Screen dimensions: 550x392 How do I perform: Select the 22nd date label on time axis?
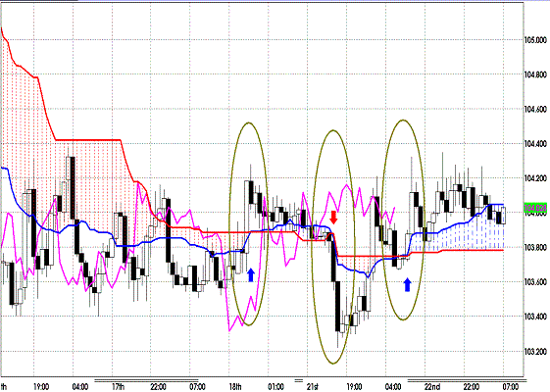(432, 387)
